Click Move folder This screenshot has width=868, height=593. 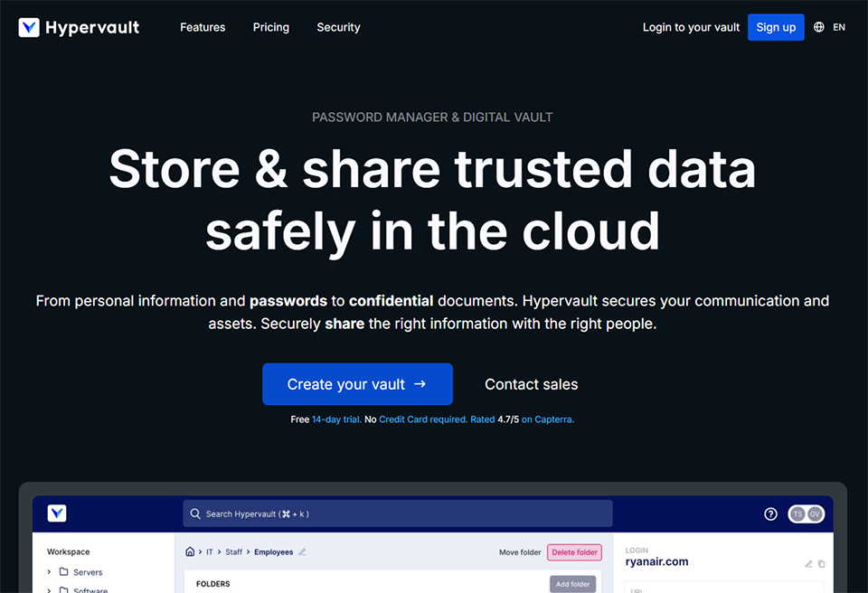(x=520, y=552)
